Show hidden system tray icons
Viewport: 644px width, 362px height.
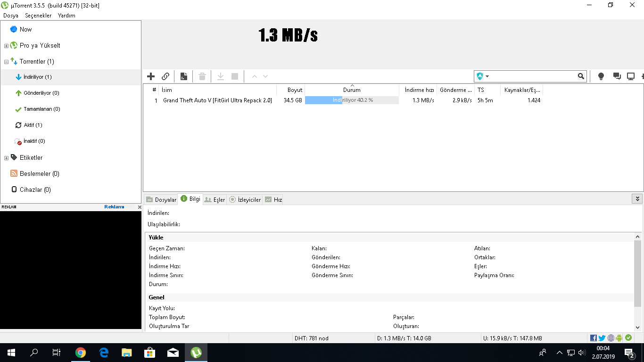559,353
